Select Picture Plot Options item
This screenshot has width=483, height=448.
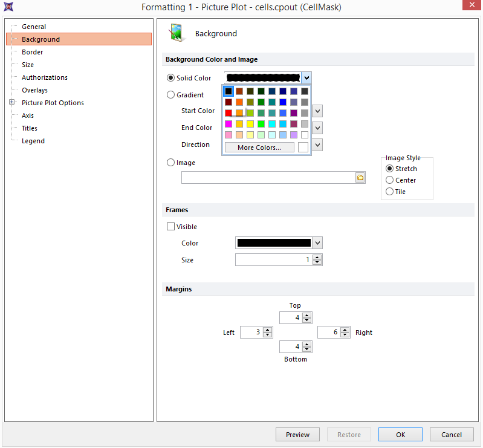point(53,103)
